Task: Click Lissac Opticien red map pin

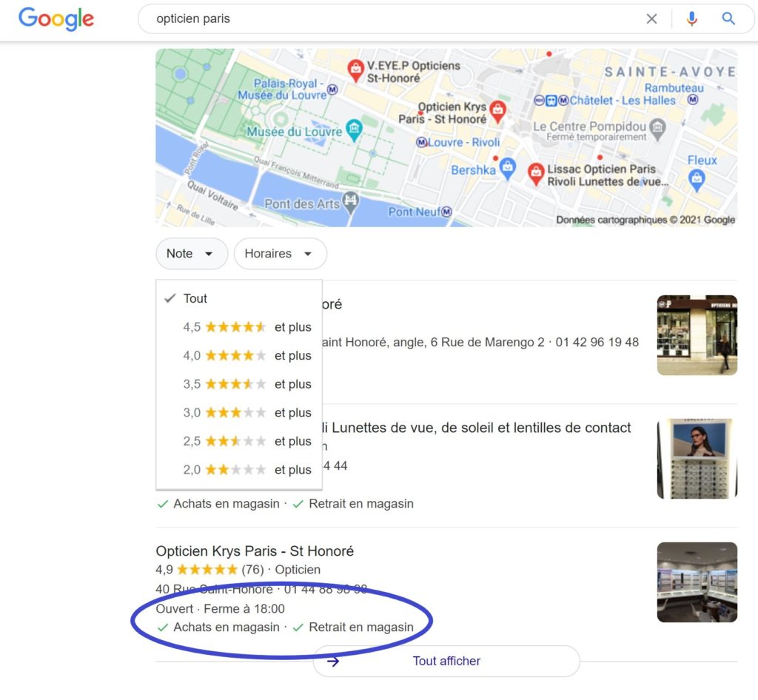Action: (536, 174)
